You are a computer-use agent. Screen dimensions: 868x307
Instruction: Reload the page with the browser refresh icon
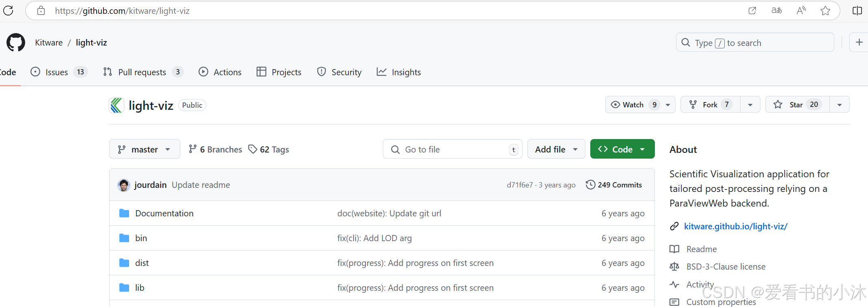click(8, 11)
